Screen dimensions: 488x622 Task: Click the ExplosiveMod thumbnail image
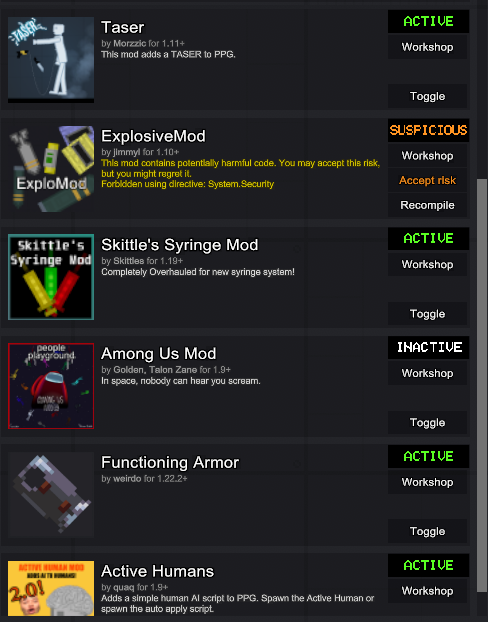point(51,169)
